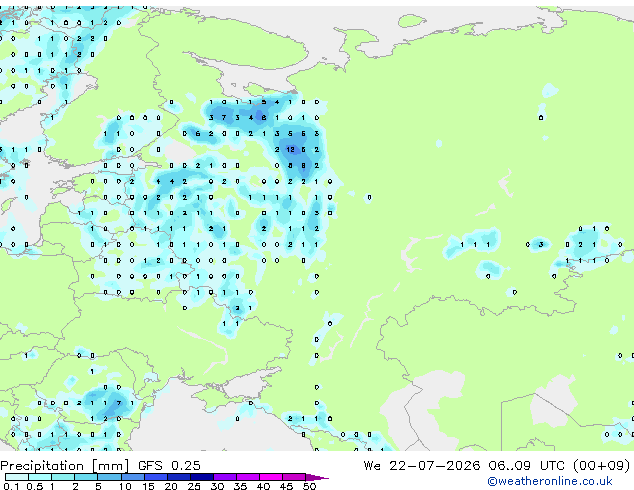Viewport: 634px width, 490px height.
Task: Click the legend swatch between 20 and 25
Action: (178, 477)
